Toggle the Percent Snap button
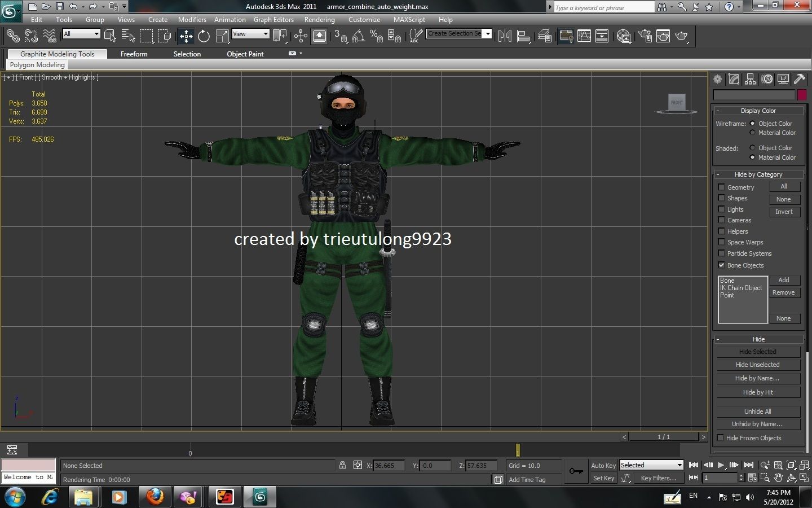812x508 pixels. pos(376,36)
